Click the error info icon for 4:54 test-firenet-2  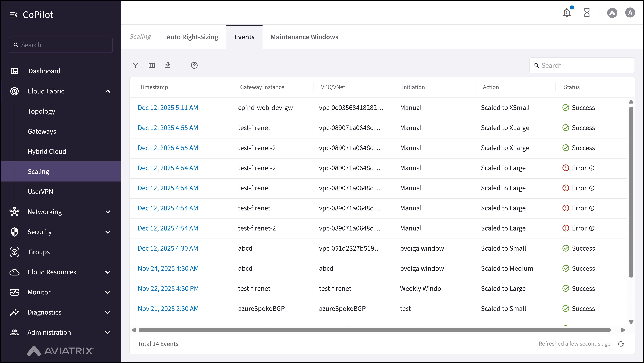pyautogui.click(x=592, y=168)
